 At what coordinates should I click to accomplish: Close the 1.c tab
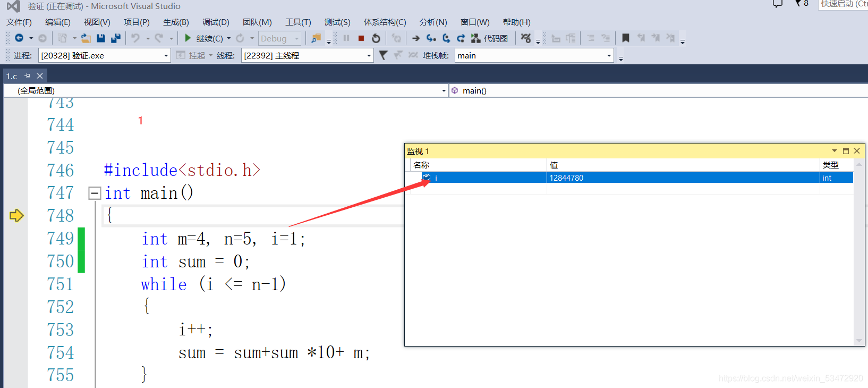coord(40,76)
